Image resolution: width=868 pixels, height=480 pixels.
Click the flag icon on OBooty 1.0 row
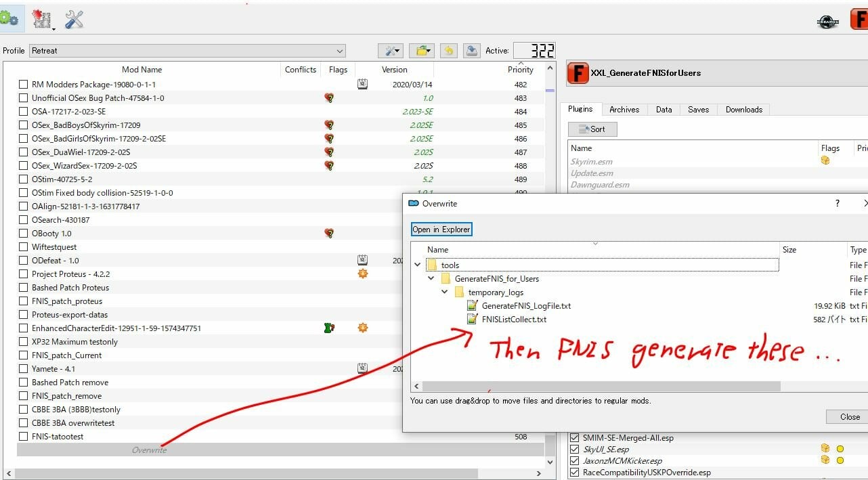pyautogui.click(x=329, y=234)
